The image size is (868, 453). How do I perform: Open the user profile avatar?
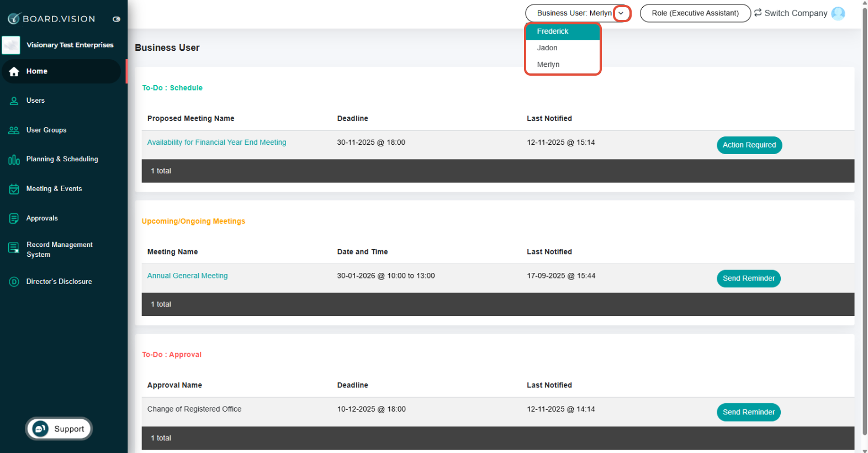838,13
